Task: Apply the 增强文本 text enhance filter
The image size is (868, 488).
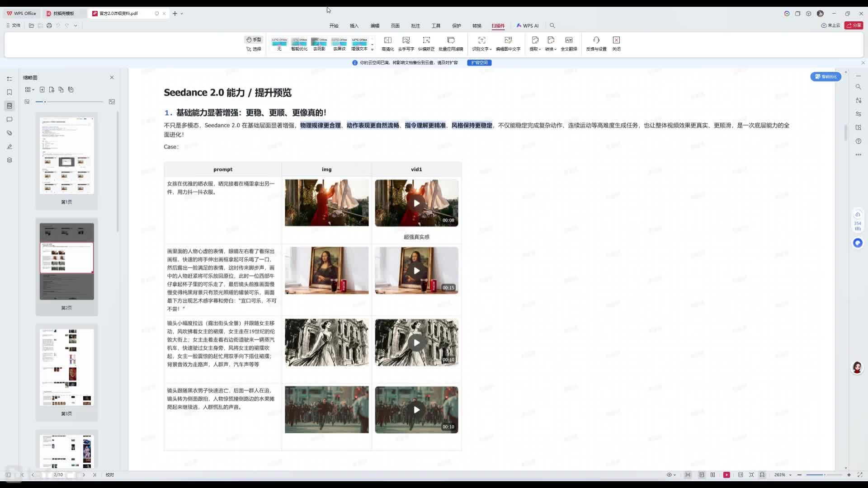Action: tap(359, 44)
